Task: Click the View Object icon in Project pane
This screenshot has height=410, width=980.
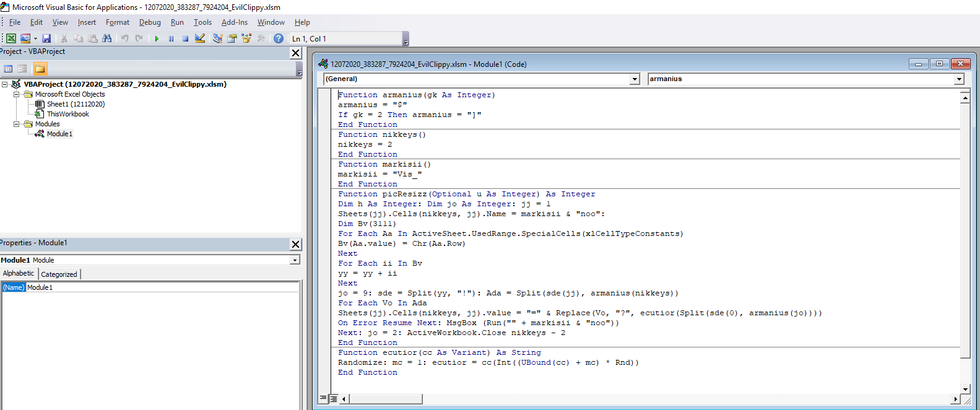Action: pos(22,69)
